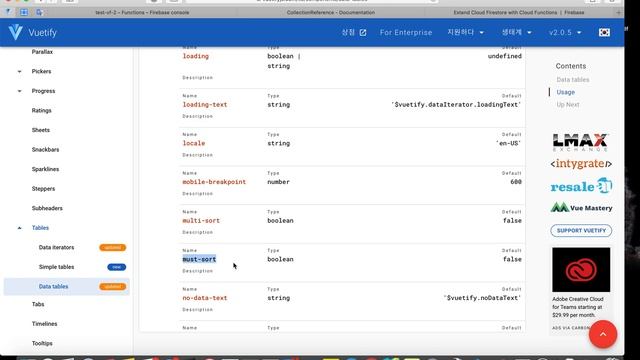Collapse the Tables sidebar group
This screenshot has height=360, width=640.
click(x=40, y=228)
